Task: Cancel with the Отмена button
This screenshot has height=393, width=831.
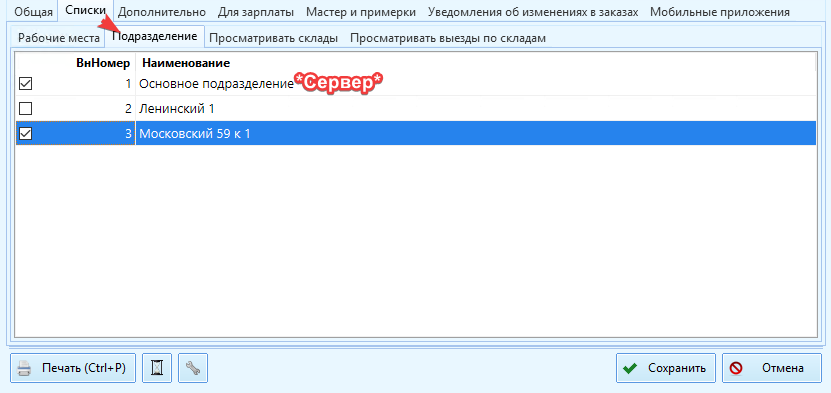Action: (771, 368)
